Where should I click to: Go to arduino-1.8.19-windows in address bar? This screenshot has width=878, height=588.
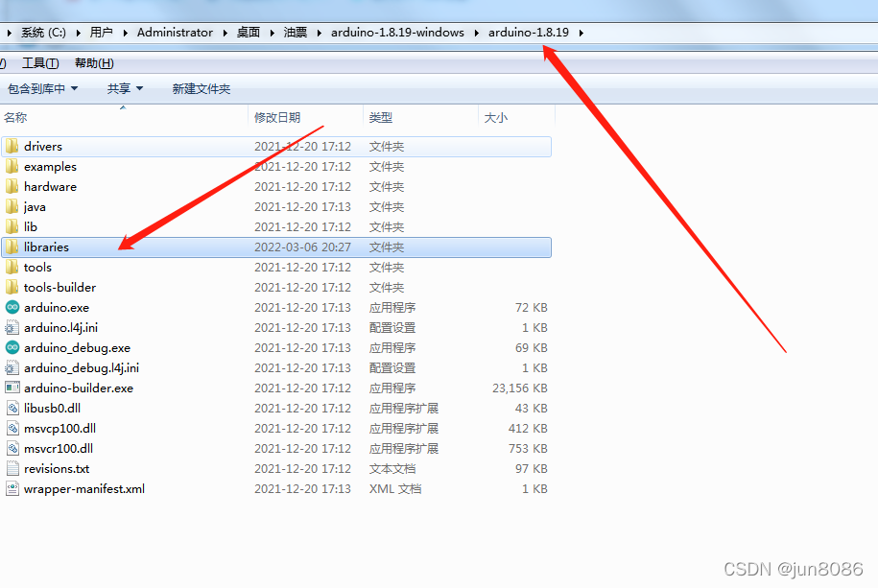[x=397, y=33]
